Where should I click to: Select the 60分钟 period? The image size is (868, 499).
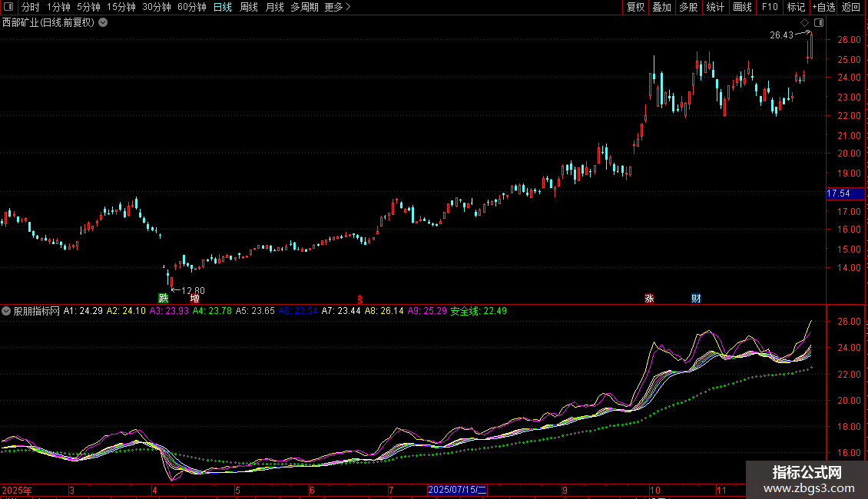pos(191,7)
